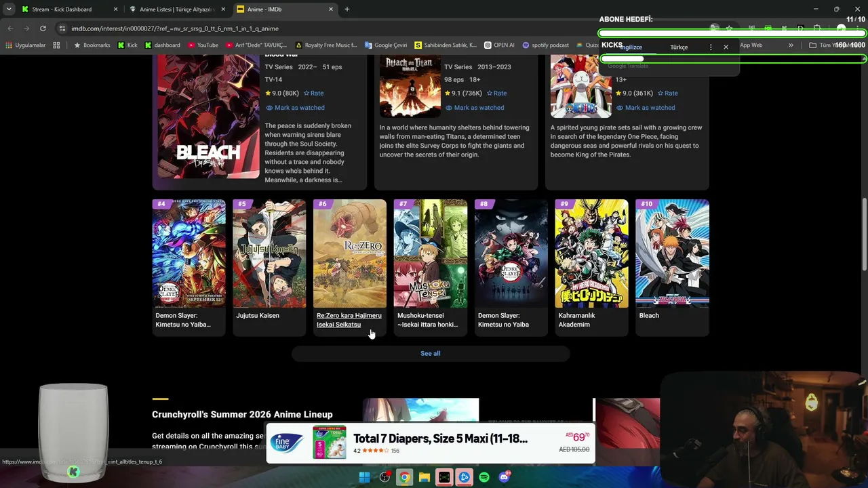The height and width of the screenshot is (488, 868).
Task: Open the #4 Demon Slayer movie poster
Action: tap(189, 253)
